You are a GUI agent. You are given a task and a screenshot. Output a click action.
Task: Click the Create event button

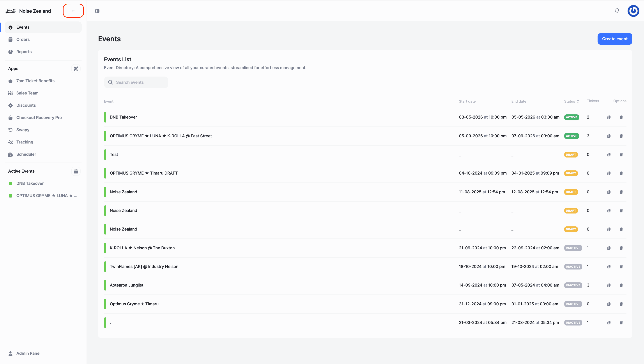tap(614, 39)
